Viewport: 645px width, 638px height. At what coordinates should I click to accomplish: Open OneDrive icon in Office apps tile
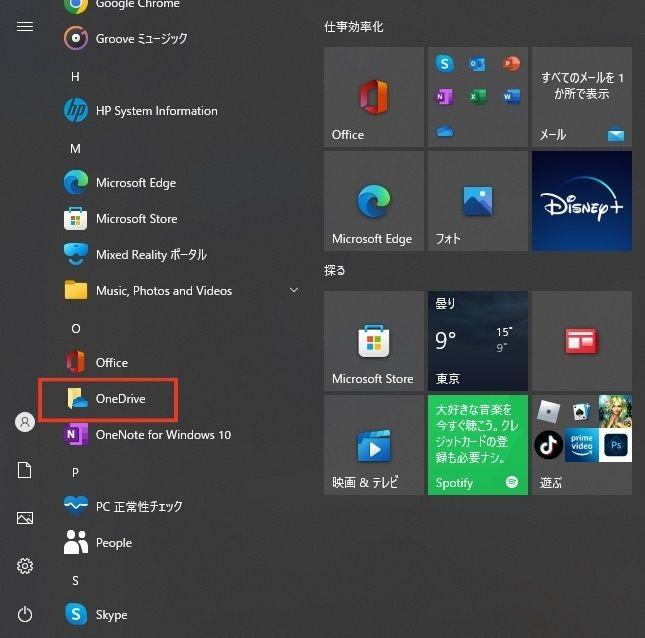(445, 131)
